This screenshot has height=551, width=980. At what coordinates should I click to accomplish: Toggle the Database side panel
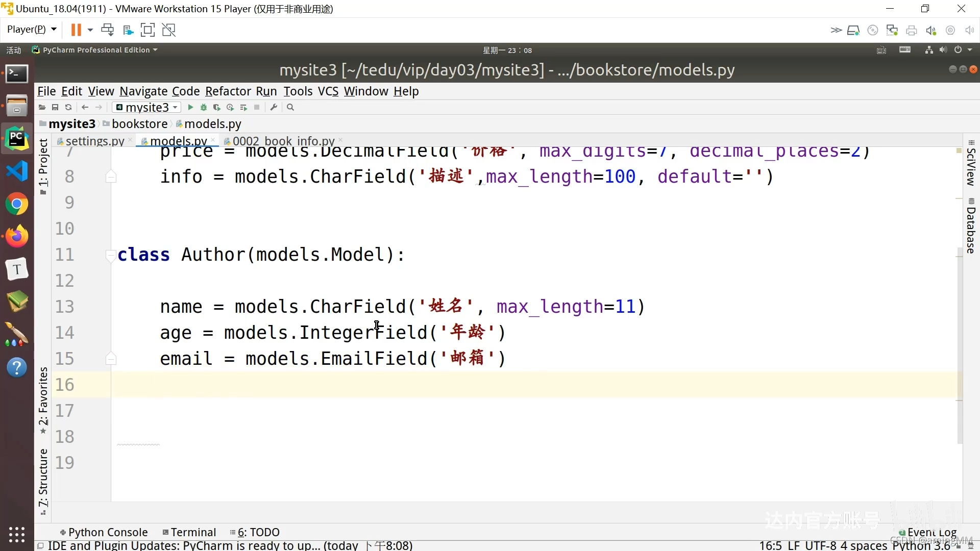coord(971,226)
